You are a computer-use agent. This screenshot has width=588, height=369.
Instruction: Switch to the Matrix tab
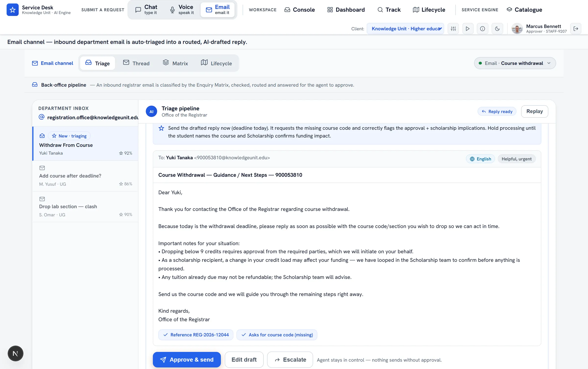[x=175, y=63]
